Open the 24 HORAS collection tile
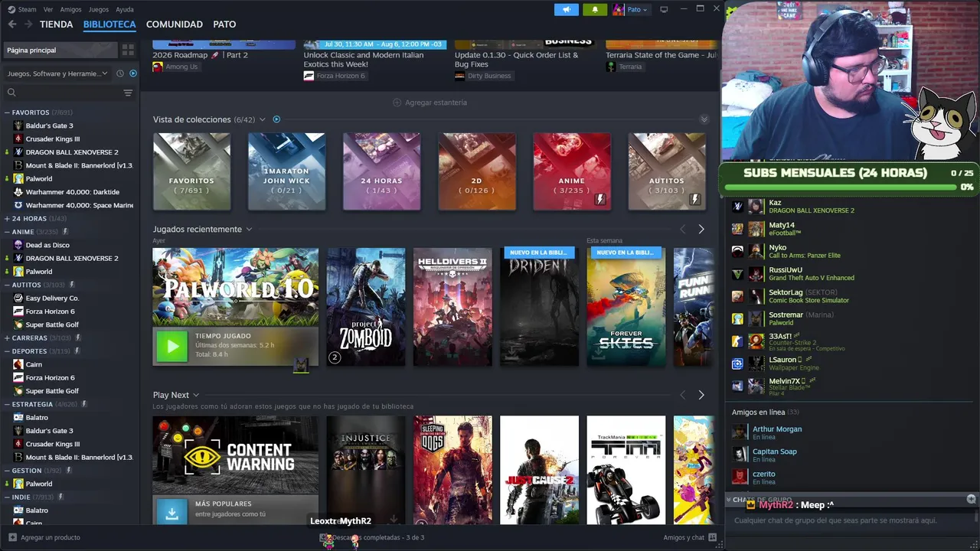The width and height of the screenshot is (980, 551). 381,171
